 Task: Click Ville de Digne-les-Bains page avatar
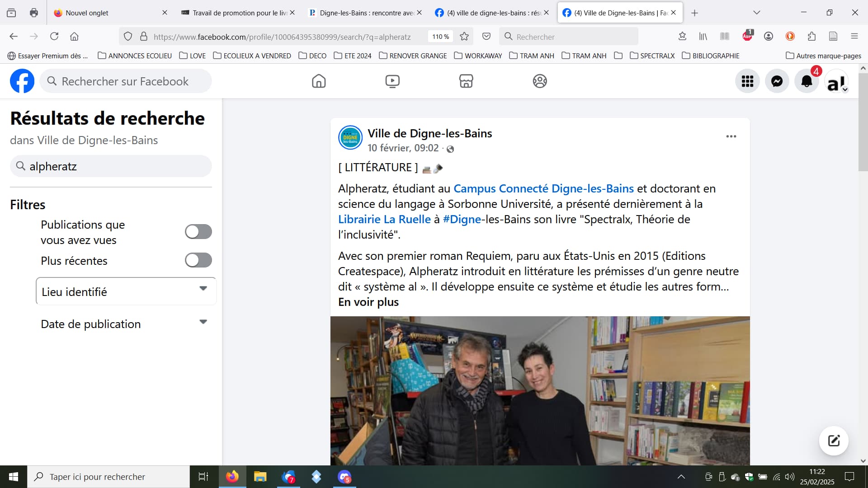350,138
